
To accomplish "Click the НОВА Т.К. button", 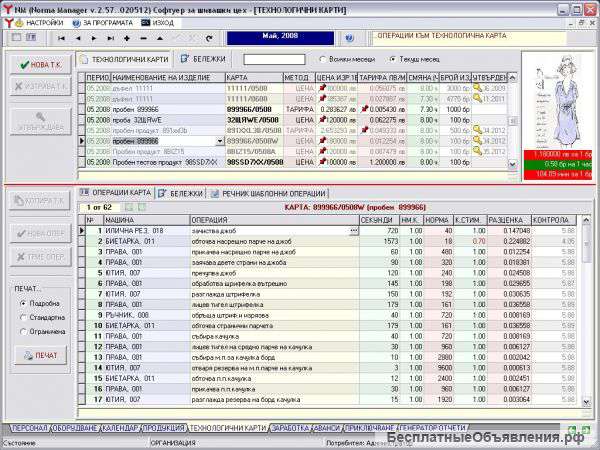I will tap(41, 65).
